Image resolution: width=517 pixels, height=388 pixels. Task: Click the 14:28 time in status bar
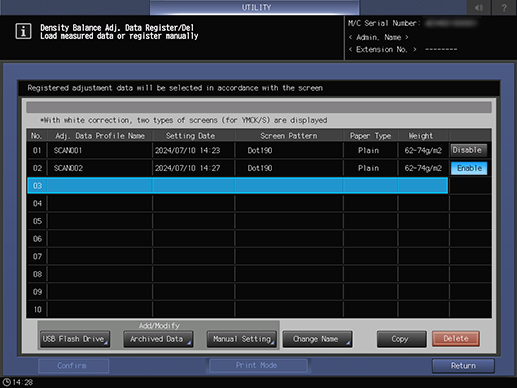tap(23, 382)
